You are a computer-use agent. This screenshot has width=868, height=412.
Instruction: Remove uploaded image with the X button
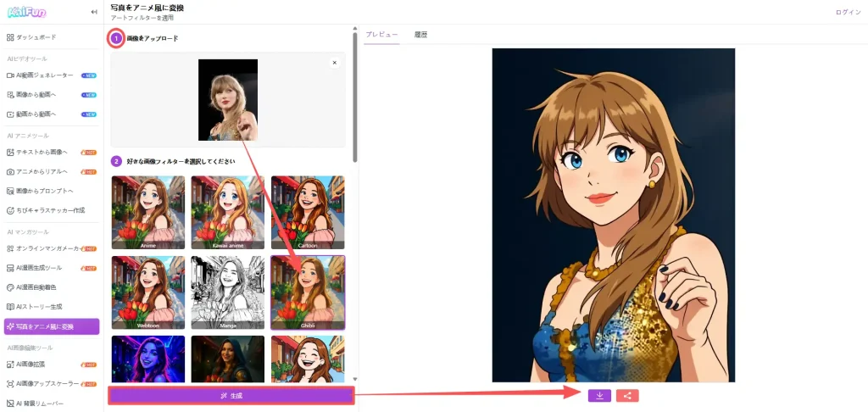pos(334,63)
